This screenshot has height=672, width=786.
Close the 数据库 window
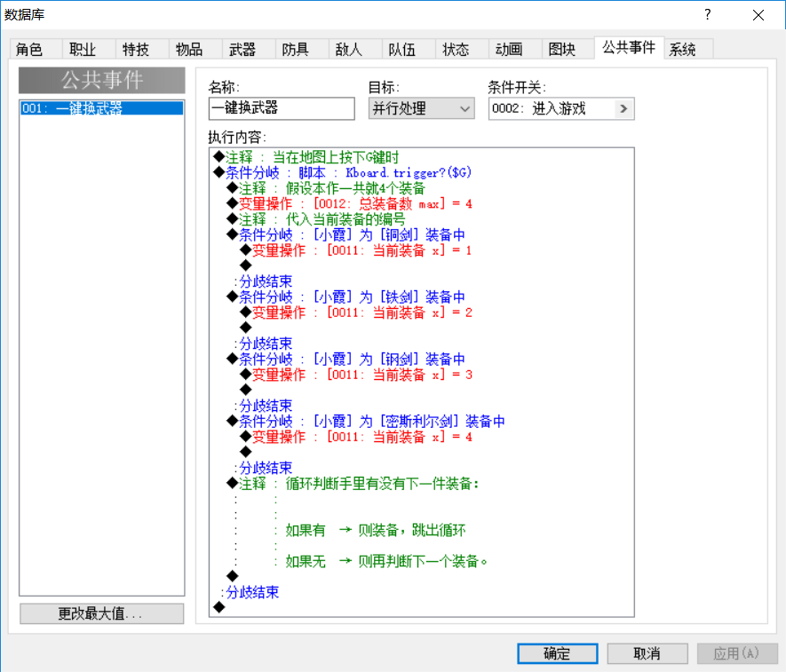758,14
